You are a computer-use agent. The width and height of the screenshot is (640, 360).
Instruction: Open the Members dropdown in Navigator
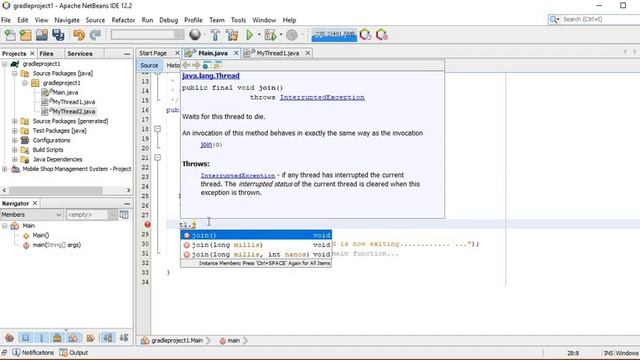31,215
